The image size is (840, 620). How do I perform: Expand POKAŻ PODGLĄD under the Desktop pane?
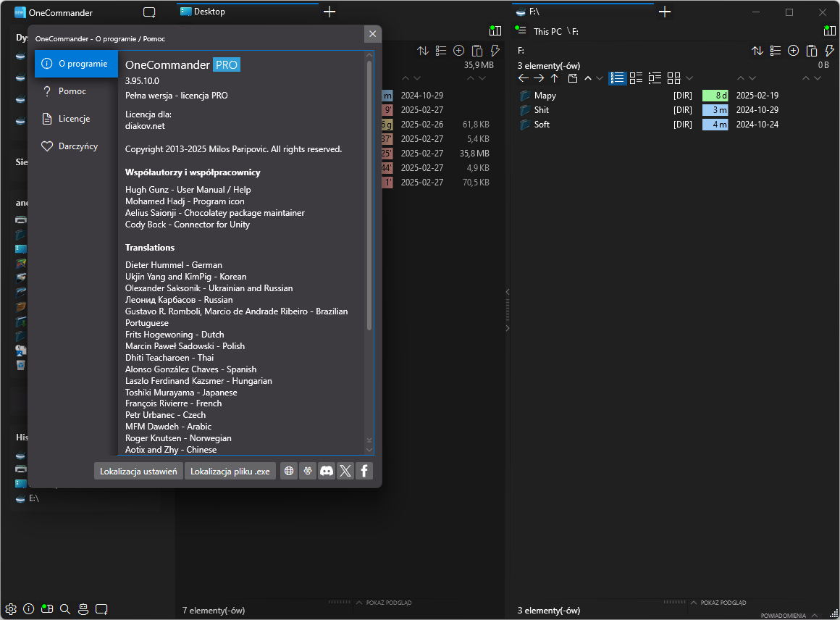[384, 603]
